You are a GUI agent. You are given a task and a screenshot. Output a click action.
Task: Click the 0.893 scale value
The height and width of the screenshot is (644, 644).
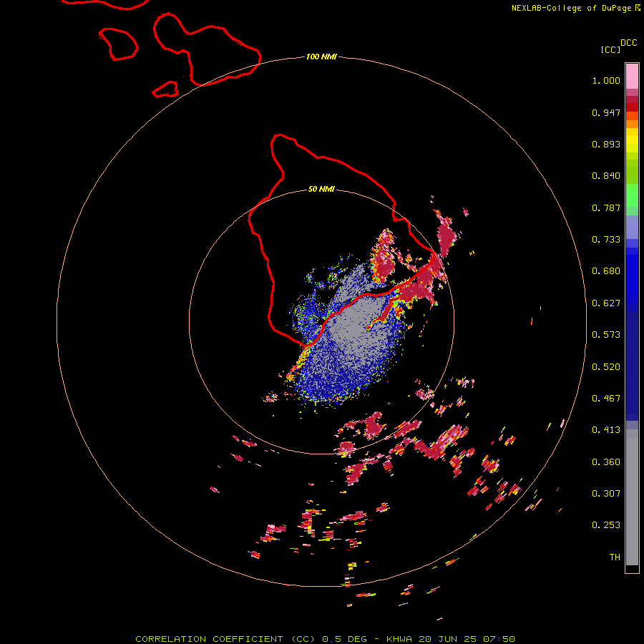point(606,144)
